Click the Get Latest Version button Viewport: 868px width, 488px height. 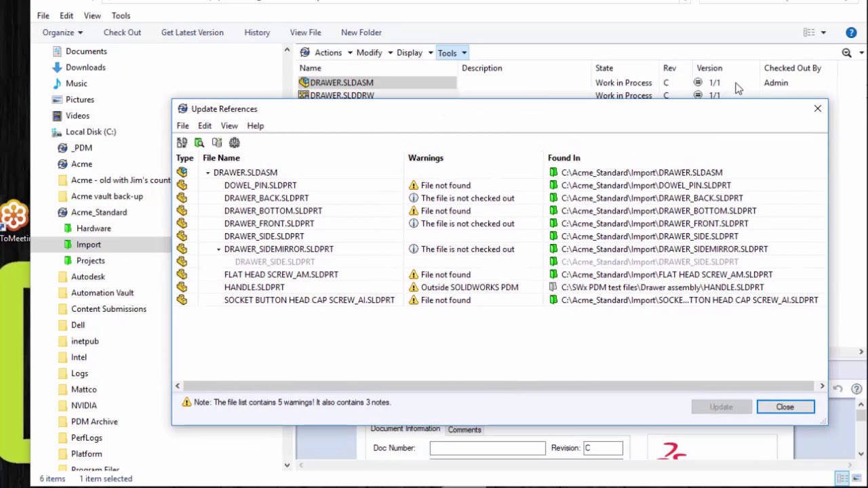(192, 33)
